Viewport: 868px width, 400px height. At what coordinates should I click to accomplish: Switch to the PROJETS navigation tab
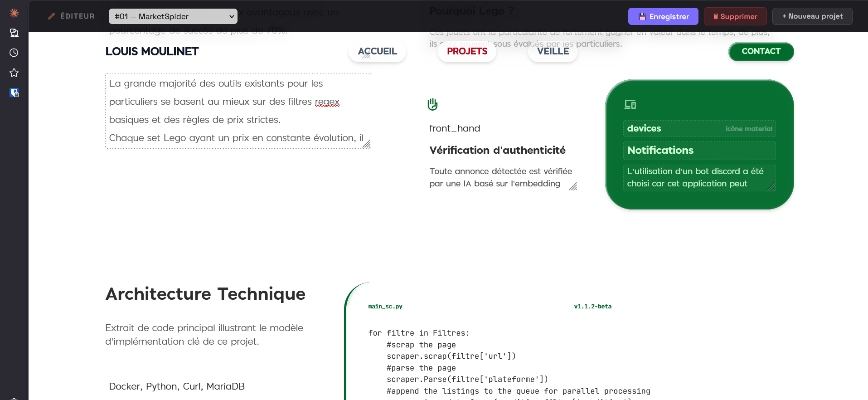tap(467, 51)
